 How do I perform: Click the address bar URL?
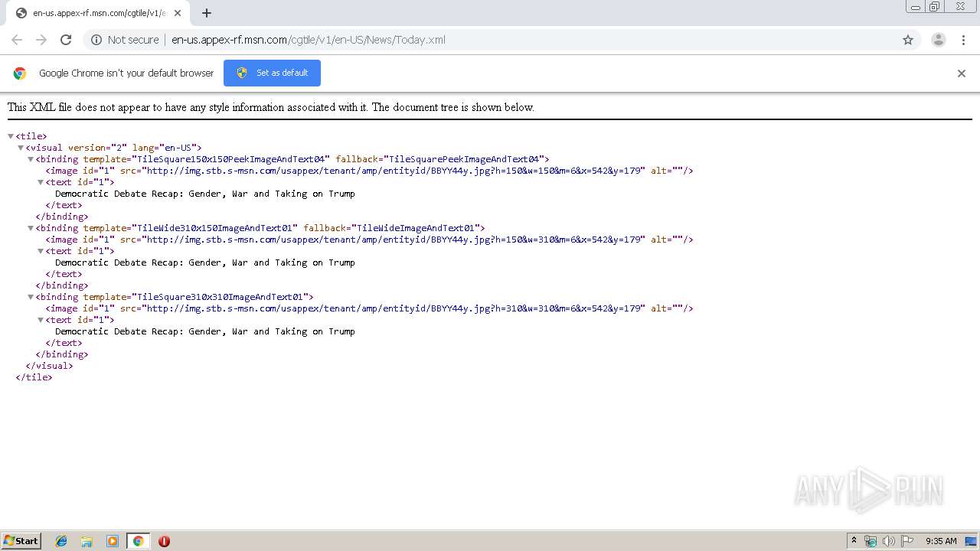pos(309,40)
